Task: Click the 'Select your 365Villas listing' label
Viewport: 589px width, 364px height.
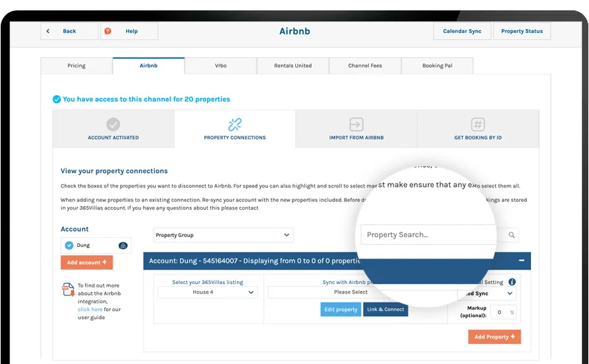Action: pyautogui.click(x=208, y=282)
